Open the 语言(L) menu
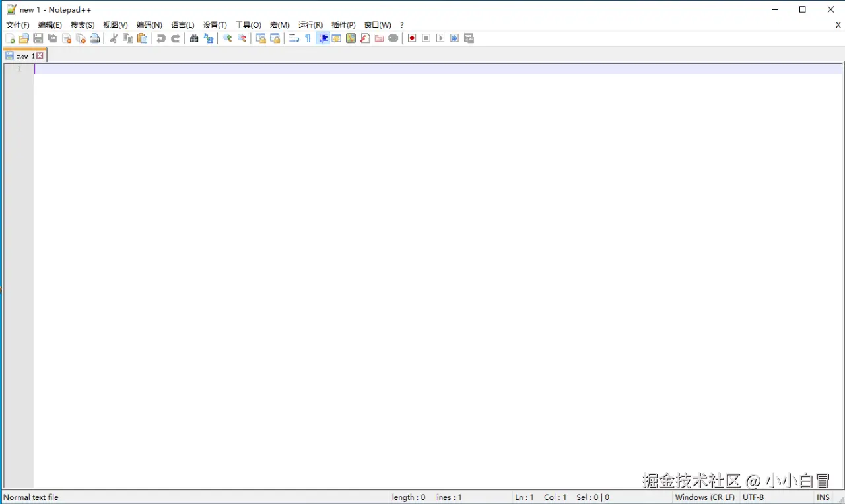 (183, 25)
